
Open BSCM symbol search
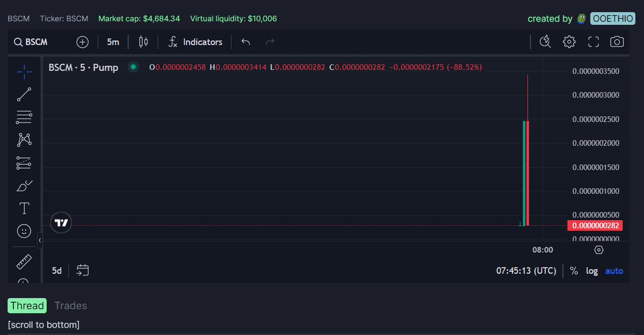tap(31, 42)
